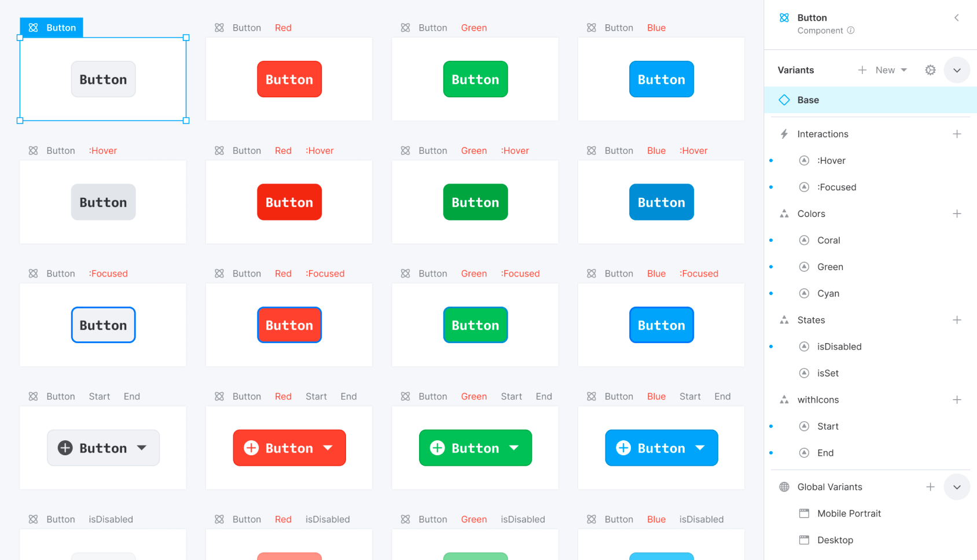
Task: Add a new Interactions variant with plus
Action: 957,134
